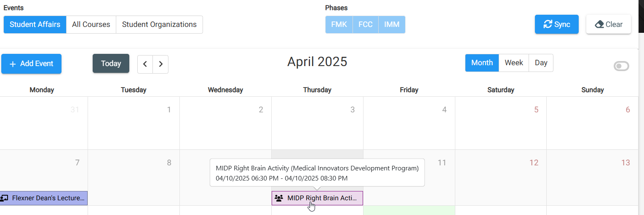Click presenter icon on Flexner Dean's Lecture event
Image resolution: width=644 pixels, height=215 pixels.
(x=5, y=198)
